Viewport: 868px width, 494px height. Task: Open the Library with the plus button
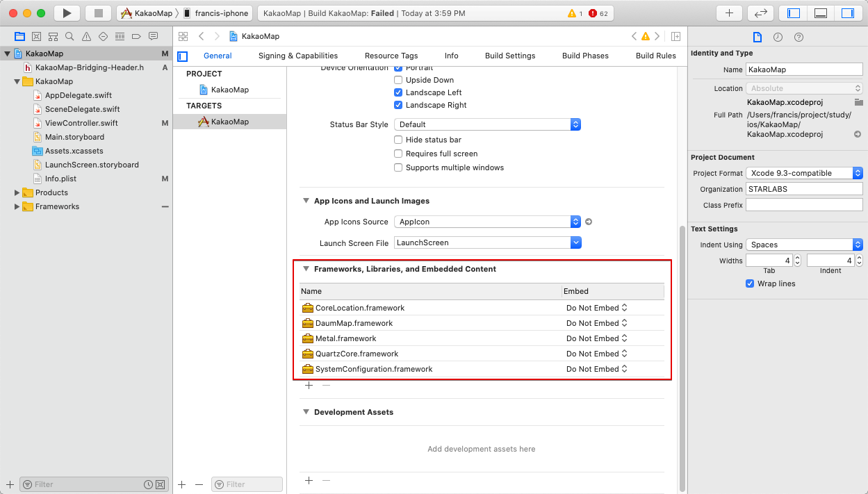click(x=729, y=13)
